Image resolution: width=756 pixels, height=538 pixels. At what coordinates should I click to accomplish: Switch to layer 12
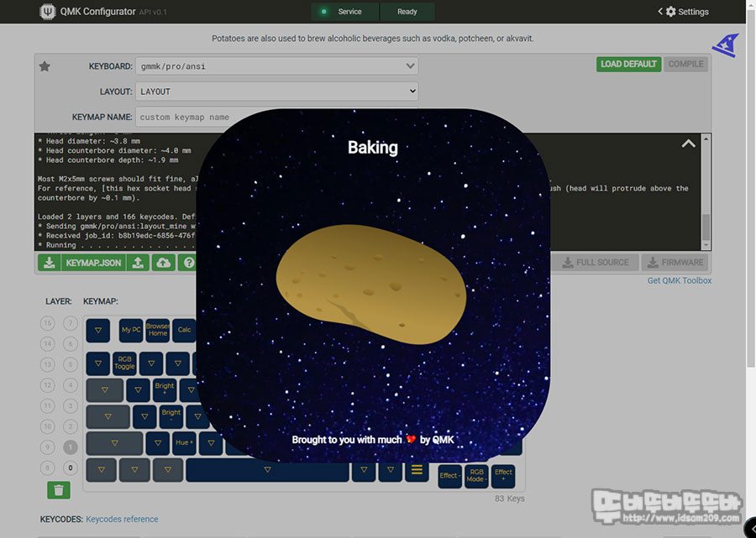click(47, 385)
